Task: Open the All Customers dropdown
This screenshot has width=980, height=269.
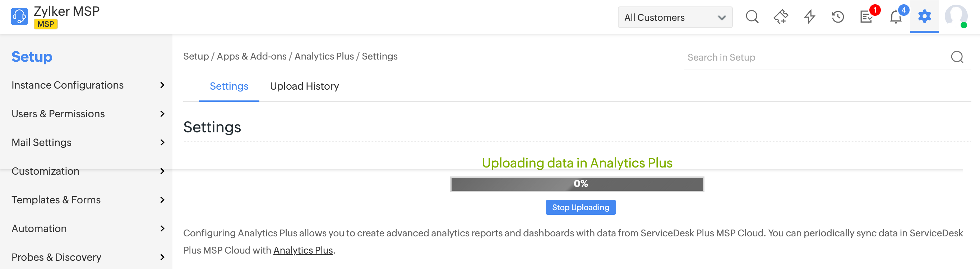Action: [x=675, y=18]
